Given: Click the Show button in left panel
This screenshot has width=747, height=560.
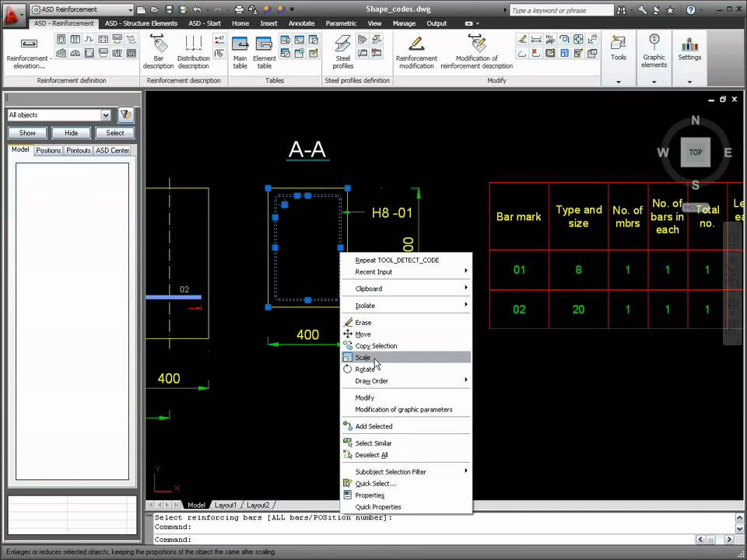Looking at the screenshot, I should click(x=26, y=132).
